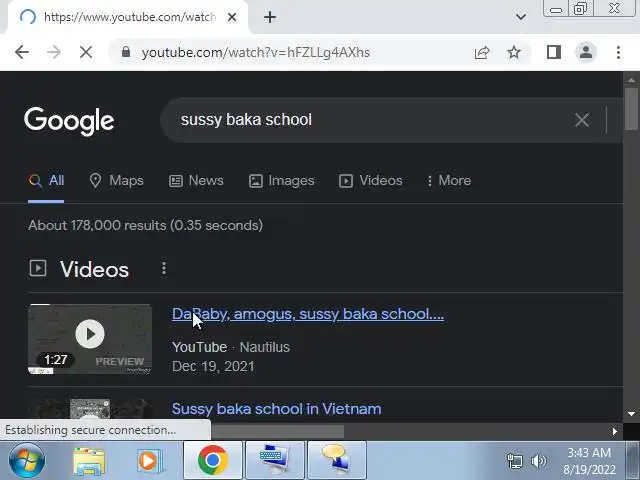Go back to the previous page

click(x=22, y=52)
